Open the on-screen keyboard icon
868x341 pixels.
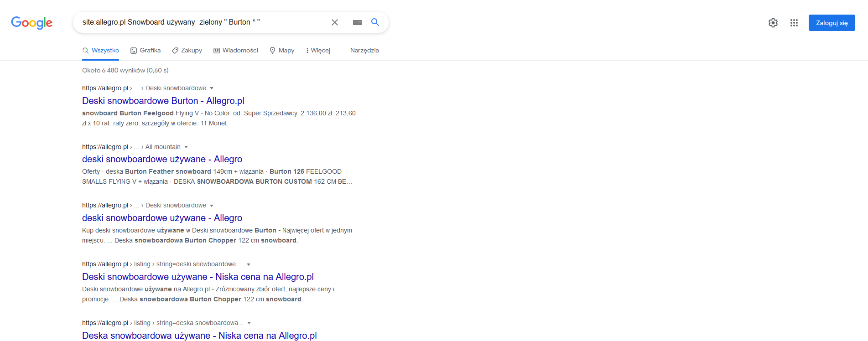tap(357, 22)
